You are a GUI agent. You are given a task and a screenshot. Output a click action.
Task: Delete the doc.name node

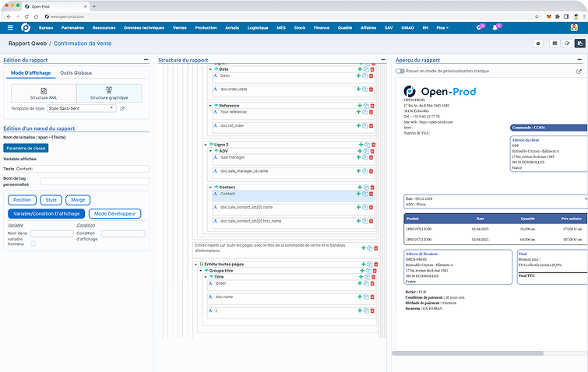click(372, 297)
